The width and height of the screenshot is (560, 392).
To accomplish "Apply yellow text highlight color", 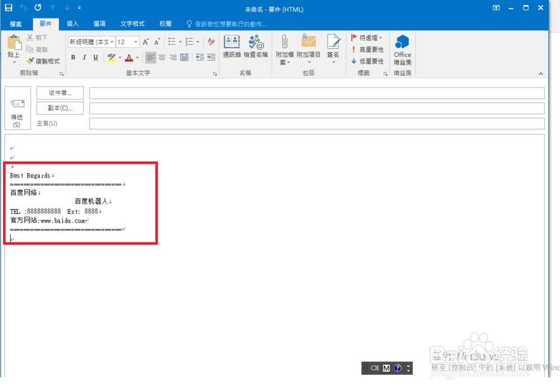I will [112, 57].
